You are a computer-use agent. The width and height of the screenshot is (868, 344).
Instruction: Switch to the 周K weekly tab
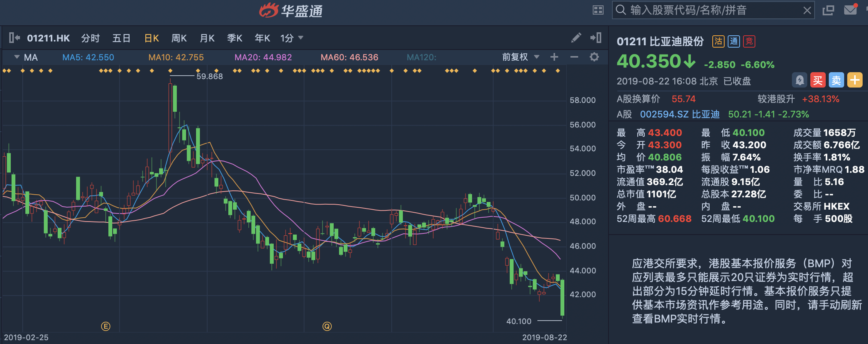click(179, 38)
